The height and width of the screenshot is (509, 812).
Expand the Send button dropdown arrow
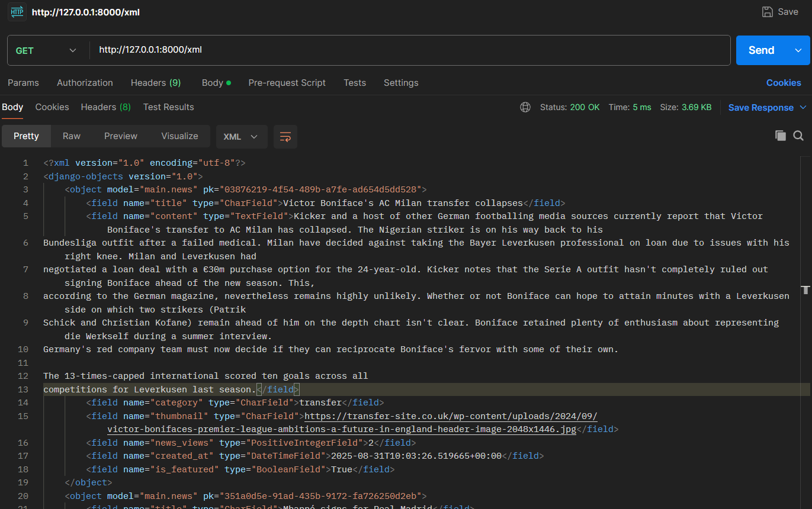coord(798,50)
